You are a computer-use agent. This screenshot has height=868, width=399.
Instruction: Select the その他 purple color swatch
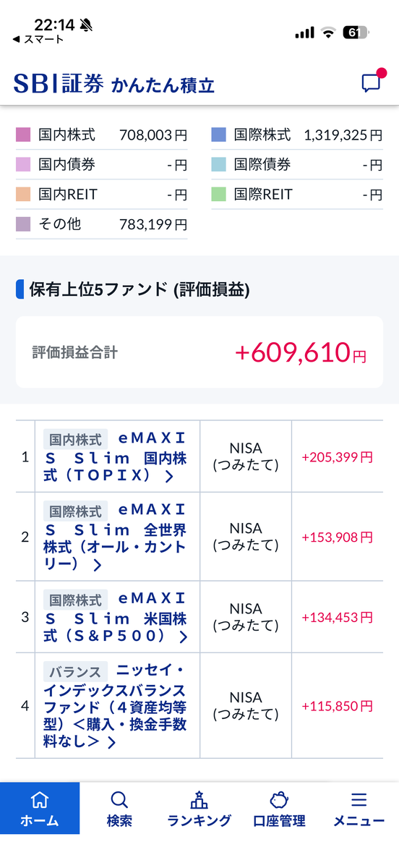23,224
